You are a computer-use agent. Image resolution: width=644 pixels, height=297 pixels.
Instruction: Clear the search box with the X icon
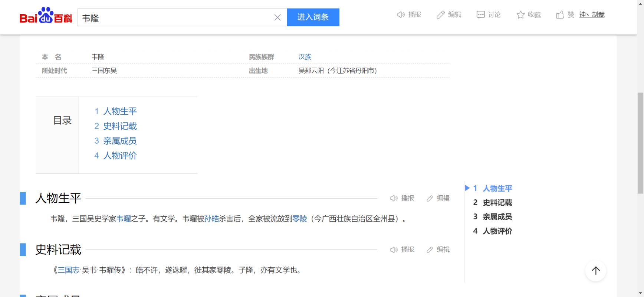(x=277, y=17)
